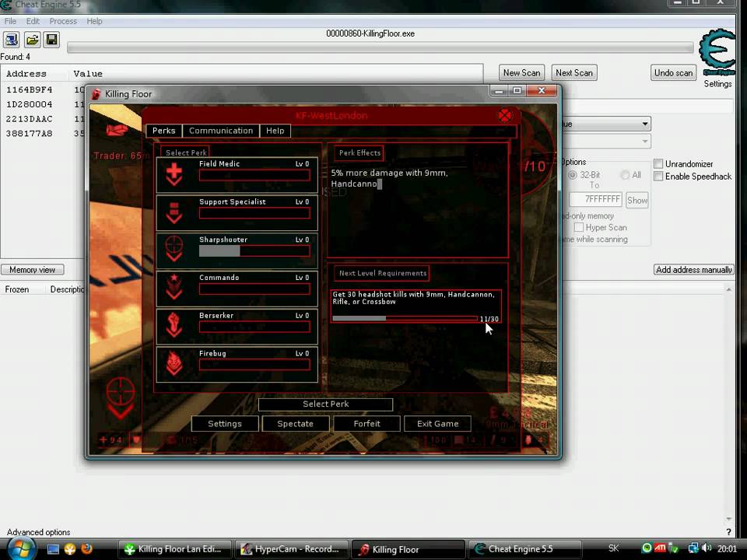Open the Process menu
Viewport: 747px width, 560px height.
[63, 21]
